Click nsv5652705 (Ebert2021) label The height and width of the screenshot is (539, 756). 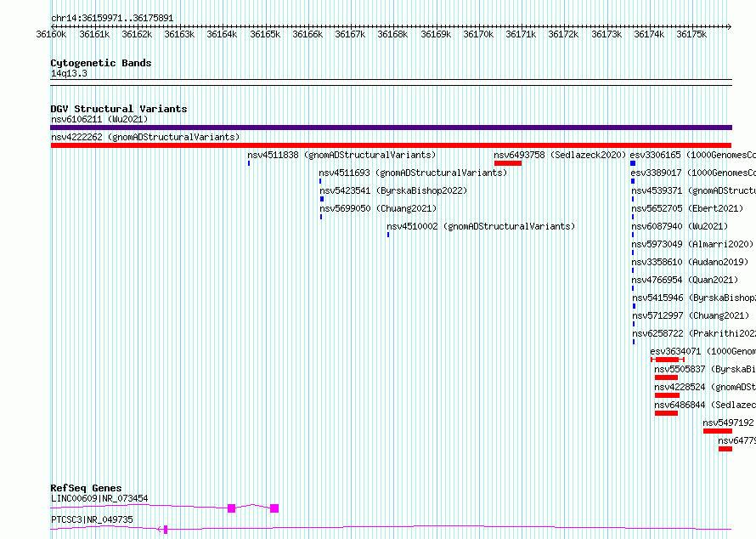[687, 208]
